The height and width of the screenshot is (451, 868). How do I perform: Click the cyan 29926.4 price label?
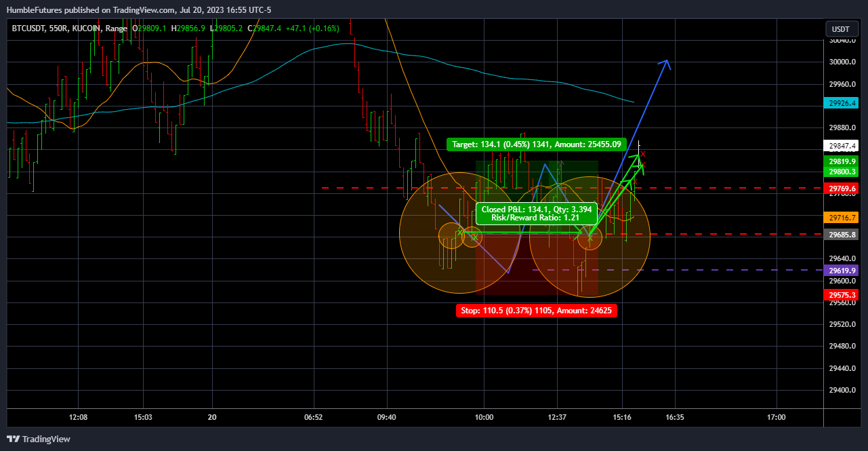point(841,103)
